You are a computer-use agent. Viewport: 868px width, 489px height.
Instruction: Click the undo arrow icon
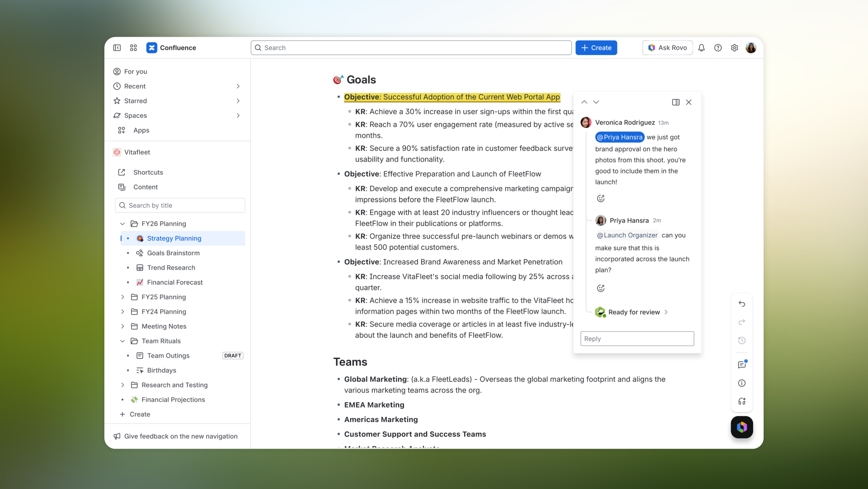click(x=742, y=304)
